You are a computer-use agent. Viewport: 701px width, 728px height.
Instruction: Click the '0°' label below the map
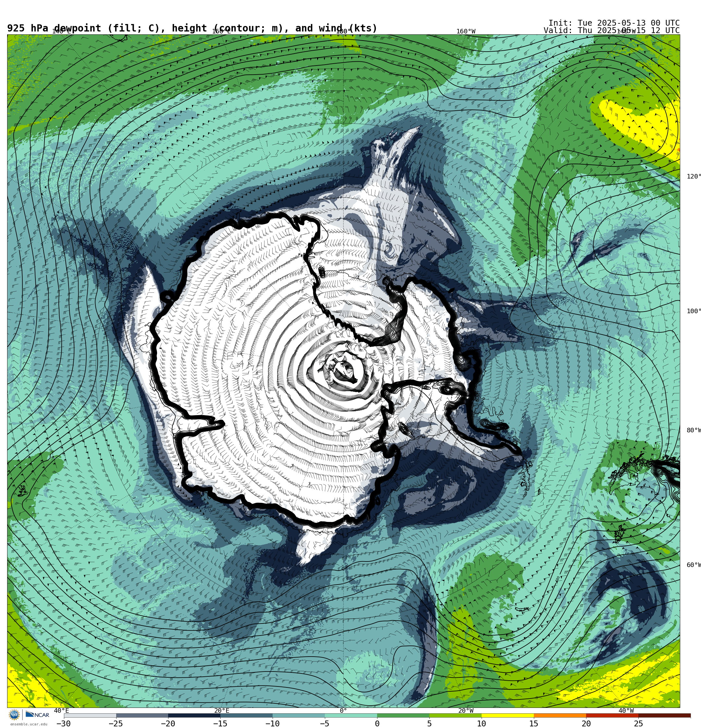(x=343, y=711)
